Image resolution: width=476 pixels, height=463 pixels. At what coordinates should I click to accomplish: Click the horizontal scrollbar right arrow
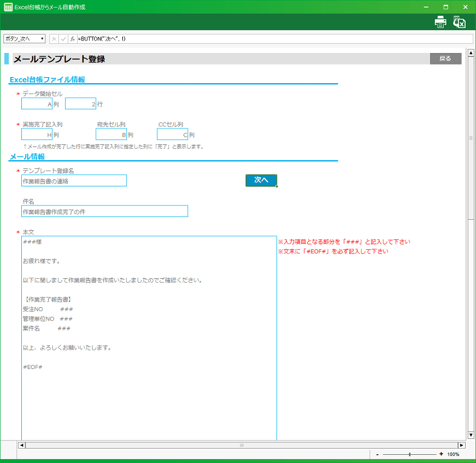(461, 445)
